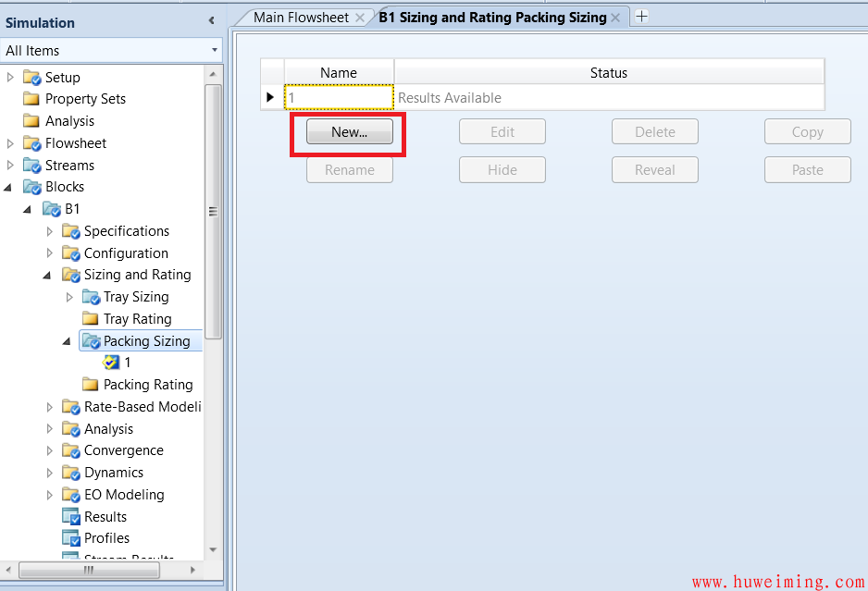Image resolution: width=868 pixels, height=591 pixels.
Task: Switch to the Main Flowsheet tab
Action: point(301,17)
